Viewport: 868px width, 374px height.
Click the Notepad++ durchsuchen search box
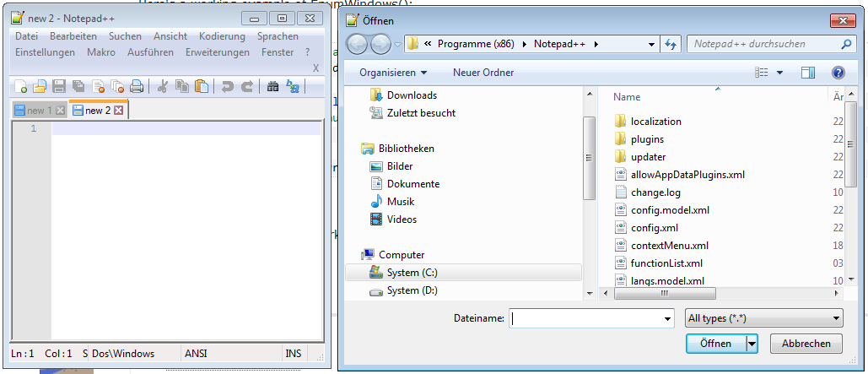(x=764, y=44)
